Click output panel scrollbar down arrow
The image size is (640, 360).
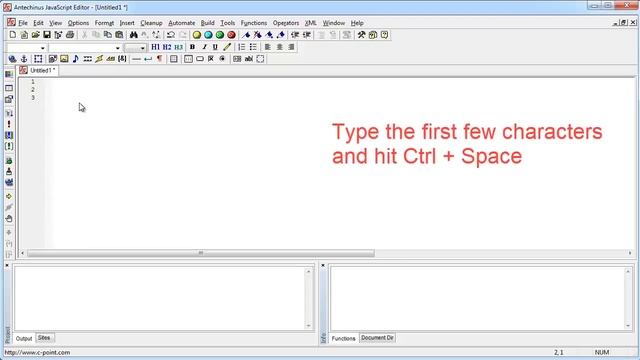[309, 325]
